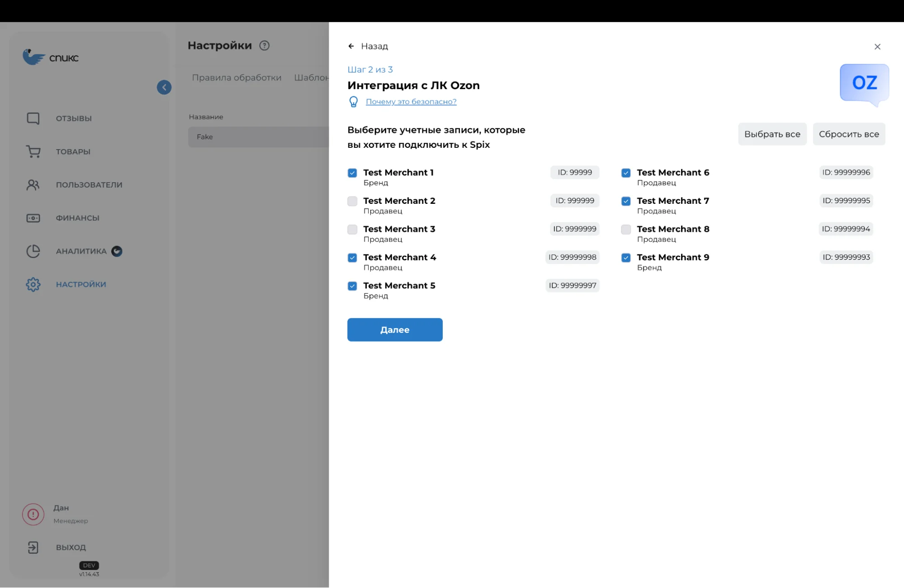Uncheck Test Merchant 9
The height and width of the screenshot is (588, 904).
[626, 258]
